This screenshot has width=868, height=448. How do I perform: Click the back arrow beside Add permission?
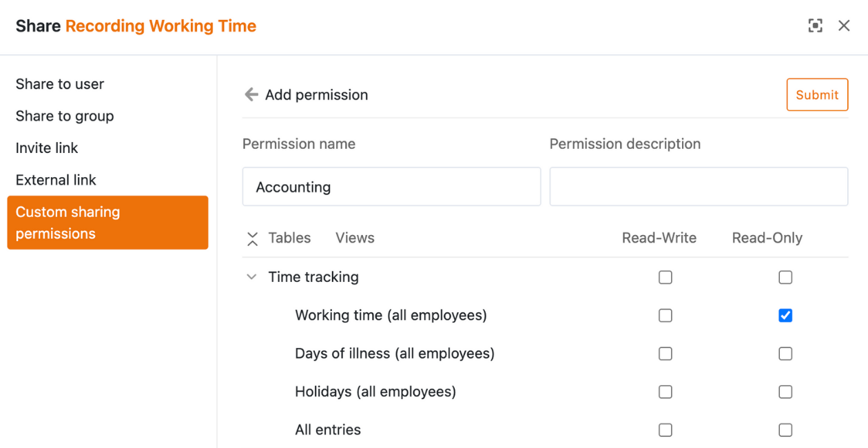(251, 94)
